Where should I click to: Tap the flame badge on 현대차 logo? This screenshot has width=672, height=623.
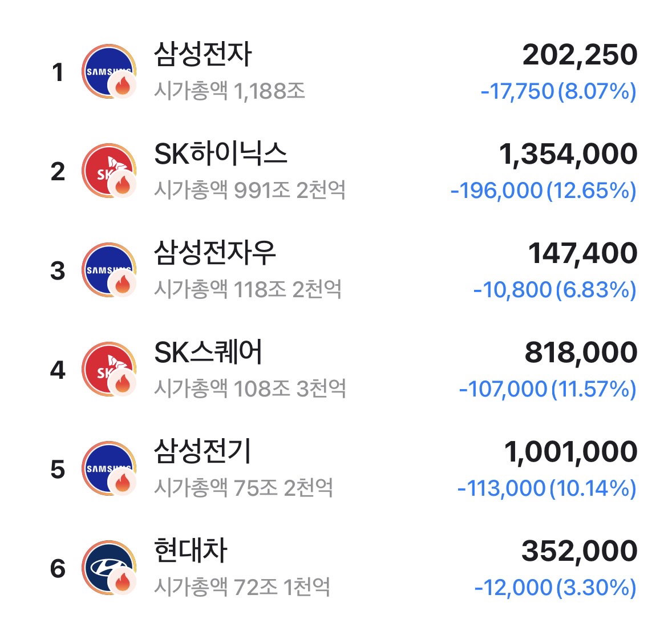(122, 581)
